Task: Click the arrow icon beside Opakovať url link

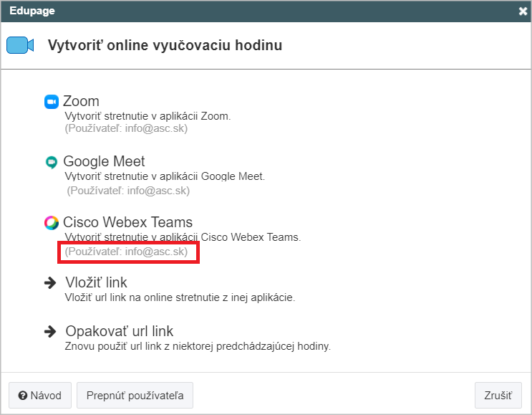Action: tap(50, 331)
